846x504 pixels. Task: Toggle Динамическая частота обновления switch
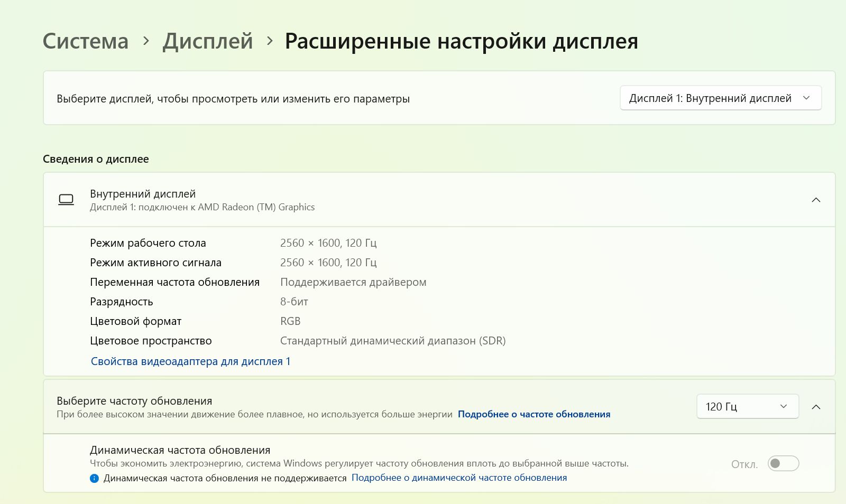coord(783,463)
